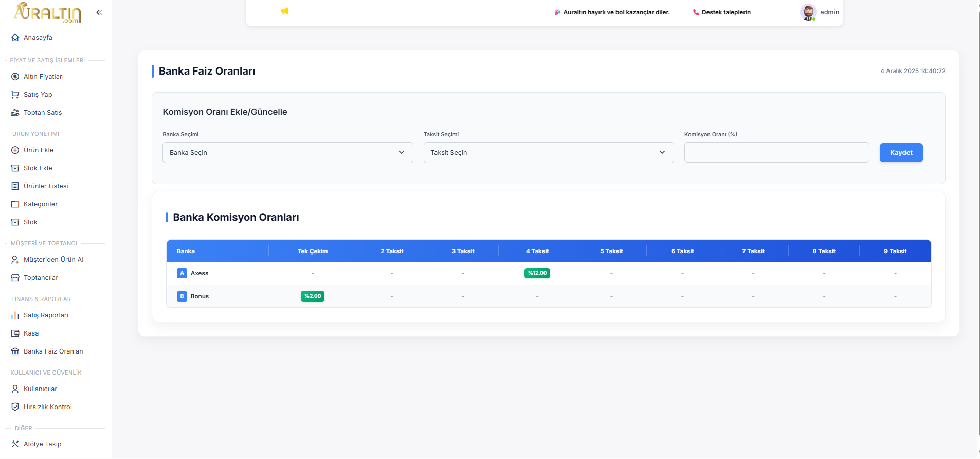Click the yellow megaphone announcement icon
This screenshot has width=980, height=459.
point(285,11)
